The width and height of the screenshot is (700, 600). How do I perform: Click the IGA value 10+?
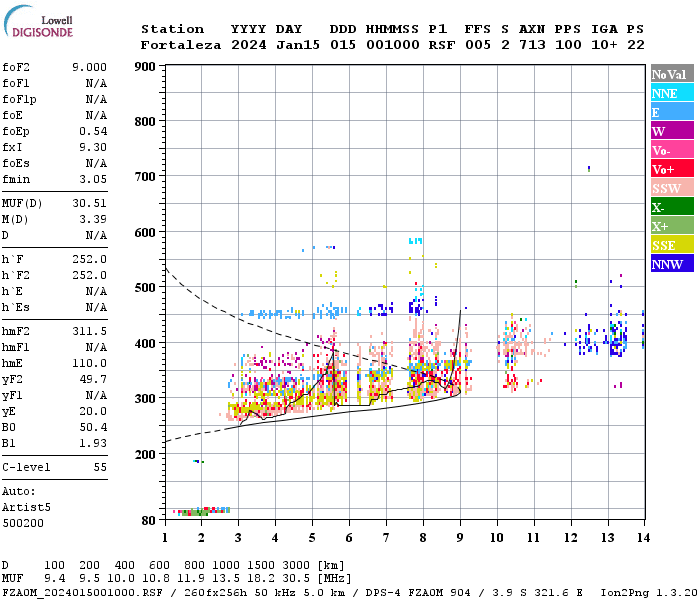pos(604,45)
